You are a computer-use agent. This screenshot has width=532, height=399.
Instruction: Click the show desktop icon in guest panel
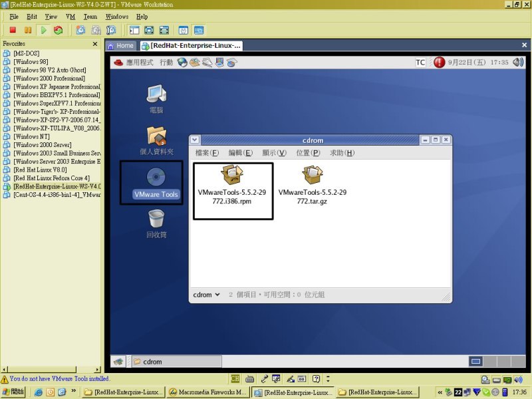point(118,362)
